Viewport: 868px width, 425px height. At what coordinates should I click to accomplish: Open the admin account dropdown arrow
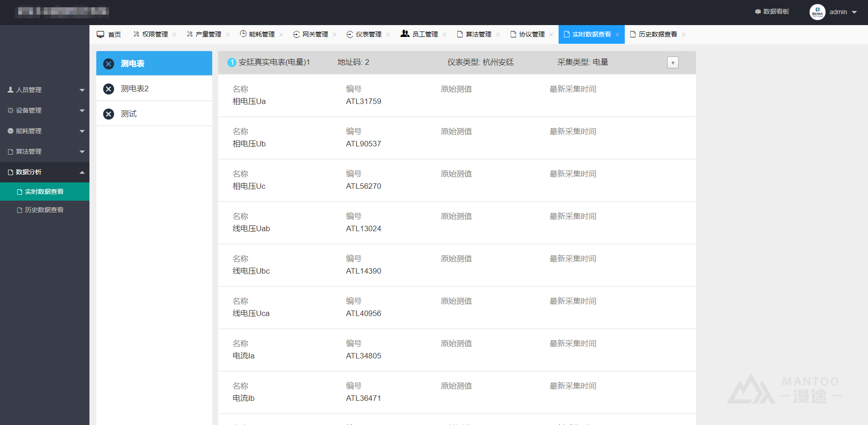pyautogui.click(x=854, y=12)
